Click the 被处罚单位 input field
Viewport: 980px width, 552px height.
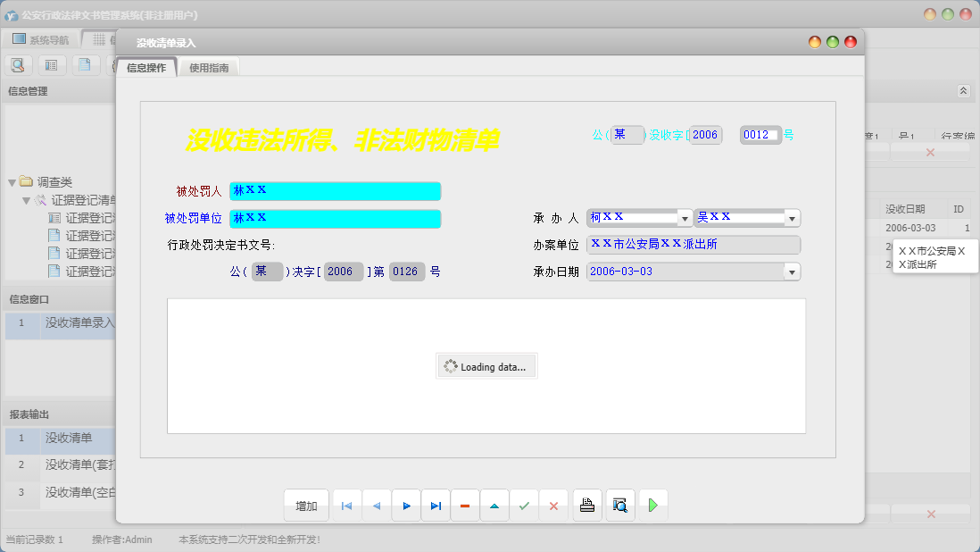tap(335, 219)
